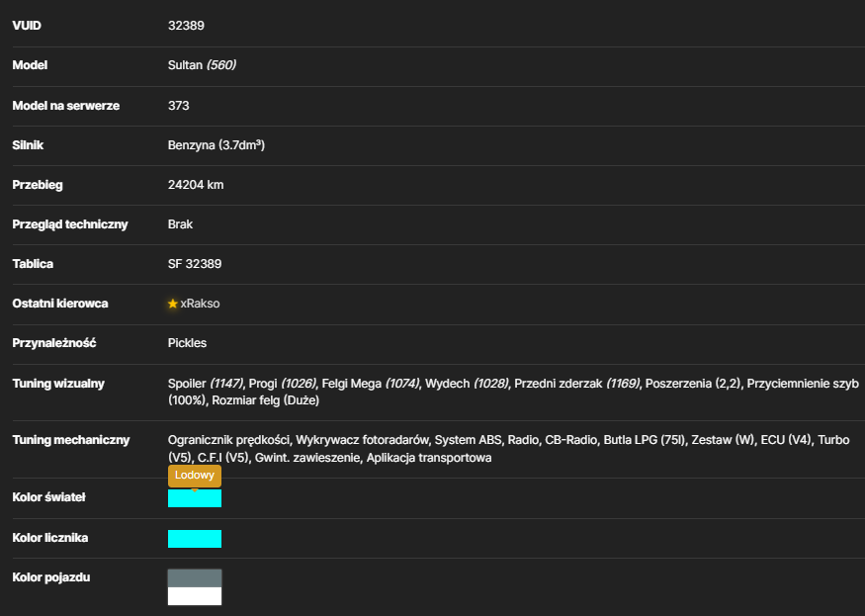The image size is (865, 616).
Task: Click the Zestaw (W) entry
Action: click(x=723, y=440)
